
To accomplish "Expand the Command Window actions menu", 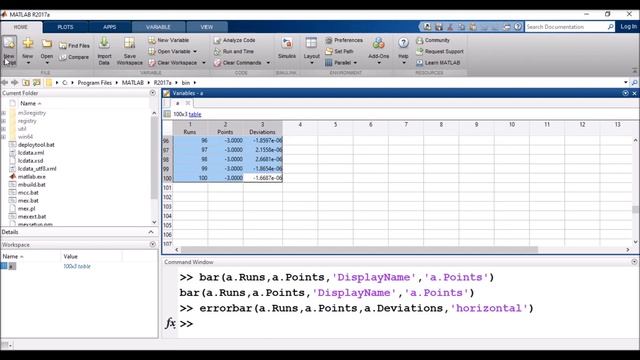I will (x=634, y=262).
